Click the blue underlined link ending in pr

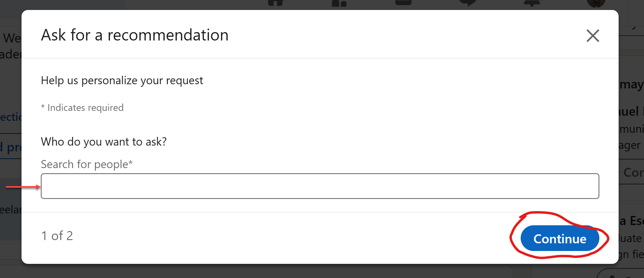coord(11,148)
